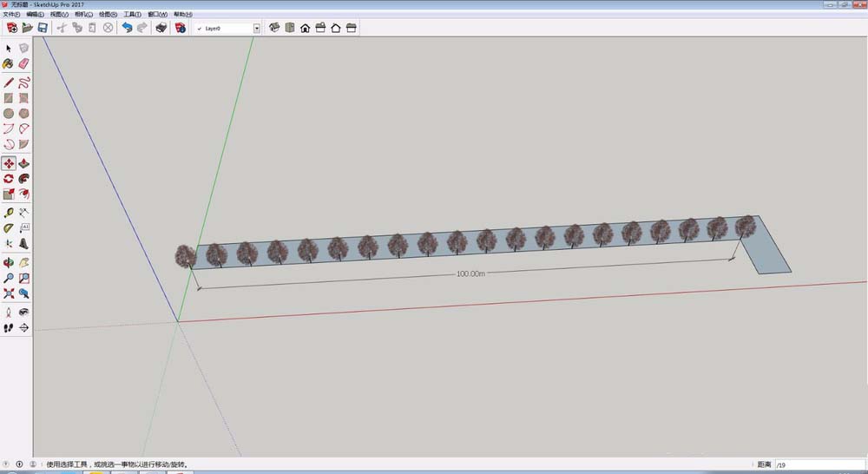The width and height of the screenshot is (868, 474).
Task: Pick the Push/Pull tool
Action: [x=23, y=162]
